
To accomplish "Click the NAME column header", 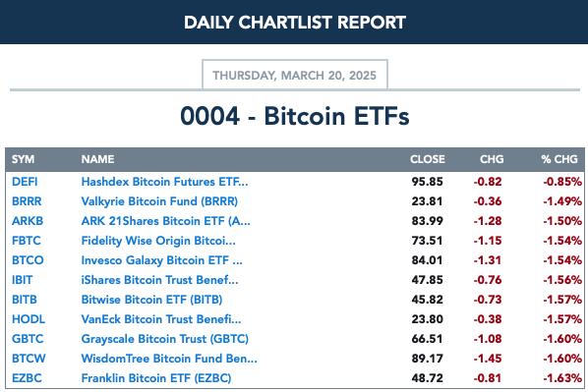I will click(97, 159).
